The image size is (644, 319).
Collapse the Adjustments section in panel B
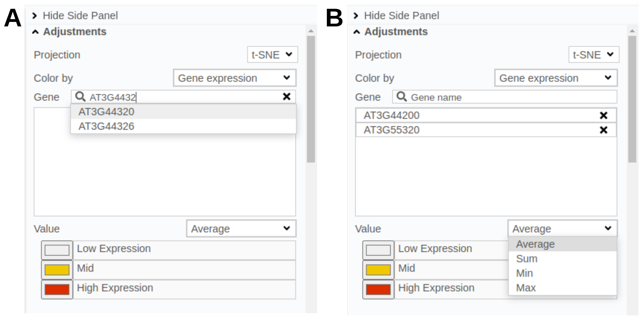[357, 32]
